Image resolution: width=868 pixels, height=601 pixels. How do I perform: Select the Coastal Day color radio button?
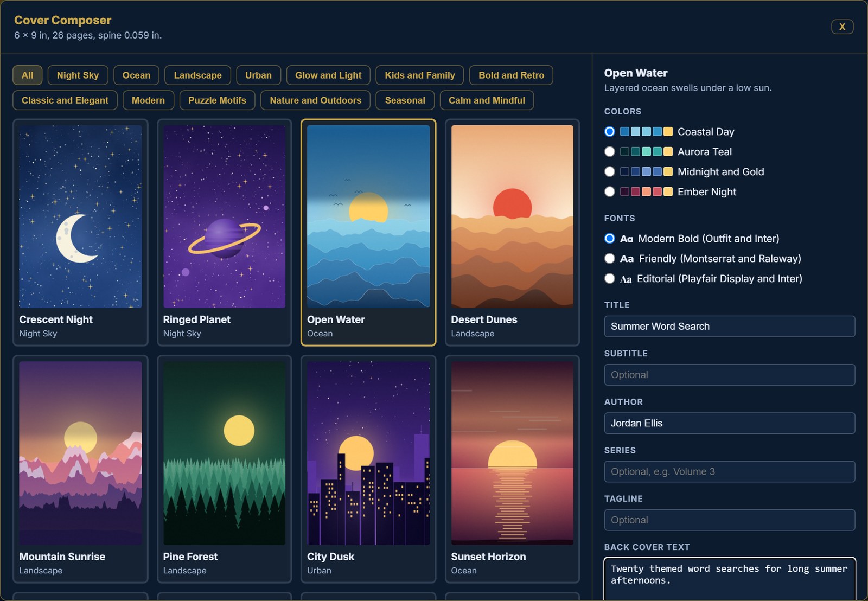tap(610, 132)
